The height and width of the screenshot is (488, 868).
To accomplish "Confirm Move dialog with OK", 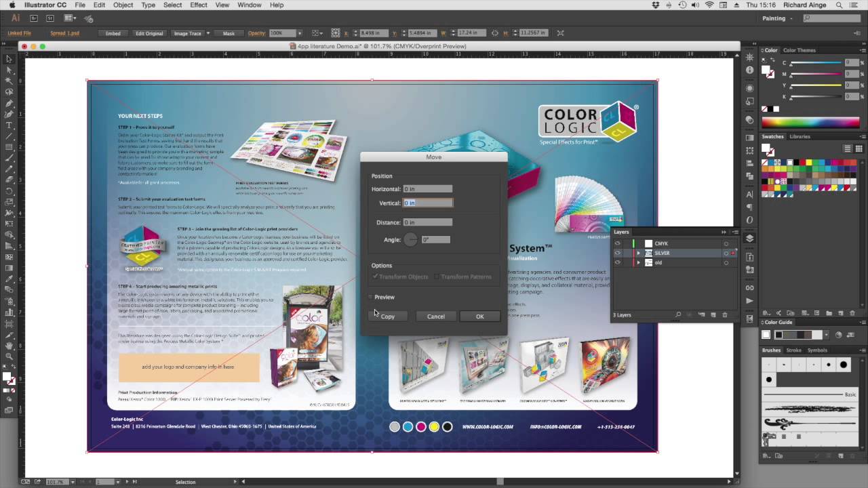I will [x=479, y=317].
